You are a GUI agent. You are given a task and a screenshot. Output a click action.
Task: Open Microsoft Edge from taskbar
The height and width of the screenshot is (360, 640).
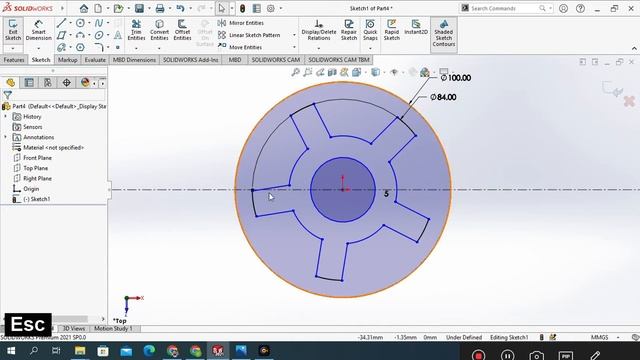149,351
